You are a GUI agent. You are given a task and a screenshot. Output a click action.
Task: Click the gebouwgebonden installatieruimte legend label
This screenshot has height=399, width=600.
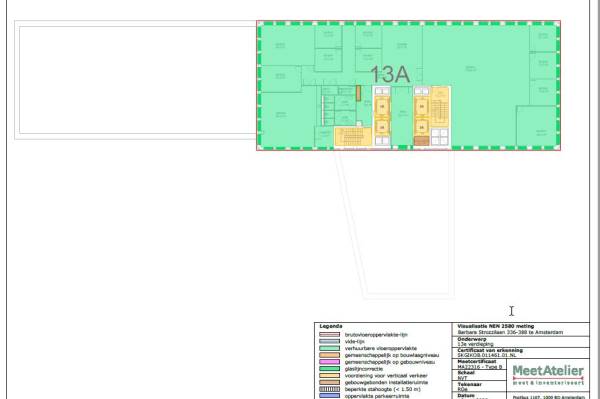click(386, 383)
